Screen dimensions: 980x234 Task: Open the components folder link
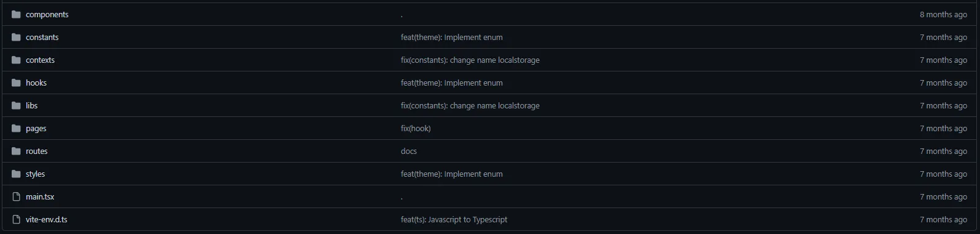(47, 14)
